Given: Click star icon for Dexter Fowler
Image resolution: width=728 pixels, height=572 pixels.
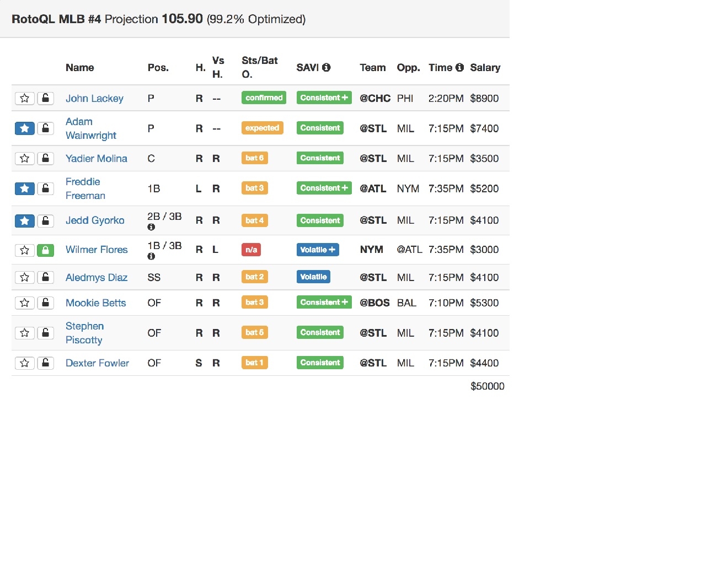Looking at the screenshot, I should pyautogui.click(x=25, y=363).
